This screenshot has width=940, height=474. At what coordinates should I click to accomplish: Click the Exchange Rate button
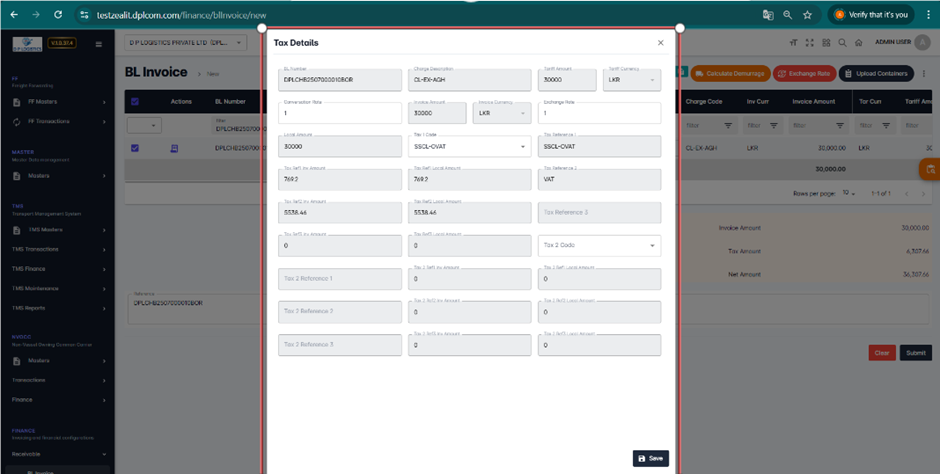(804, 73)
